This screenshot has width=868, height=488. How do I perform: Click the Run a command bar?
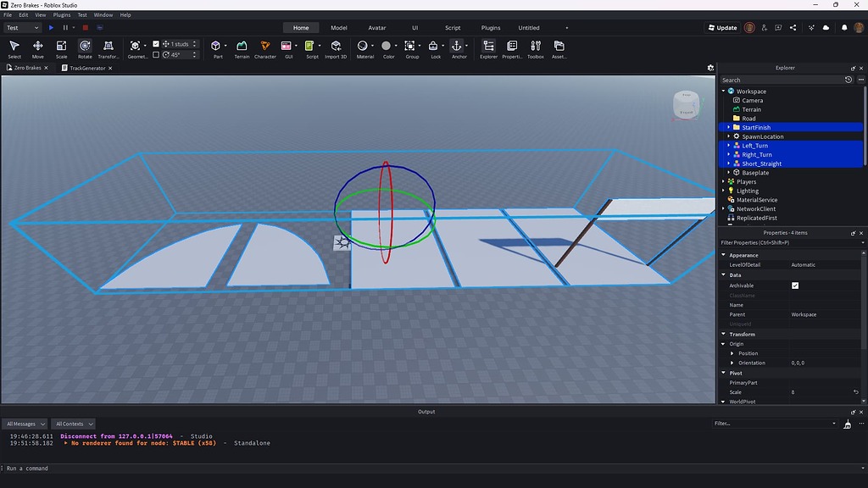pyautogui.click(x=431, y=468)
